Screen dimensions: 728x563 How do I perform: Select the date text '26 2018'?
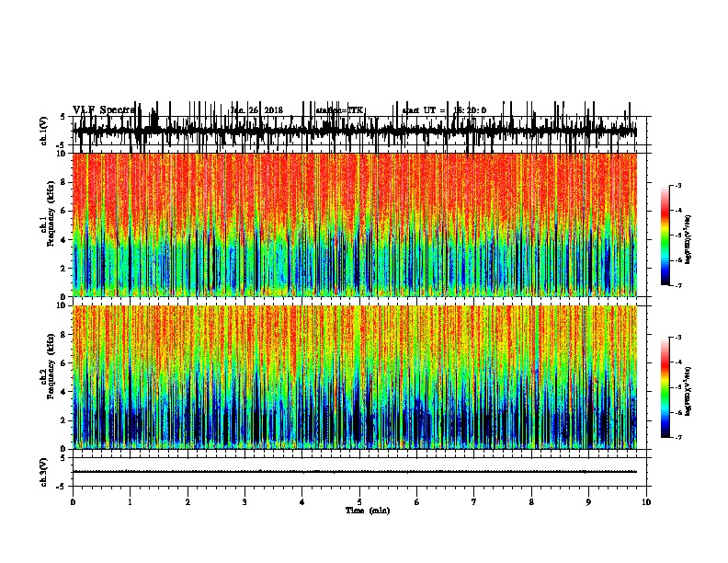267,110
